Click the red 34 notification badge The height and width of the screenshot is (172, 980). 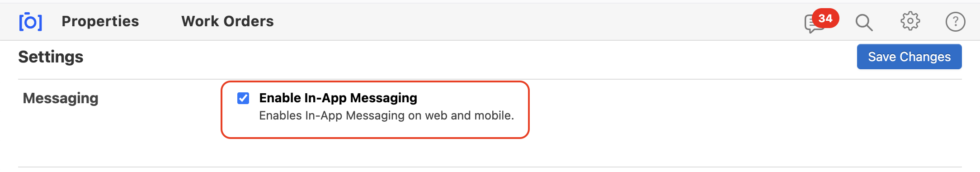[x=825, y=18]
